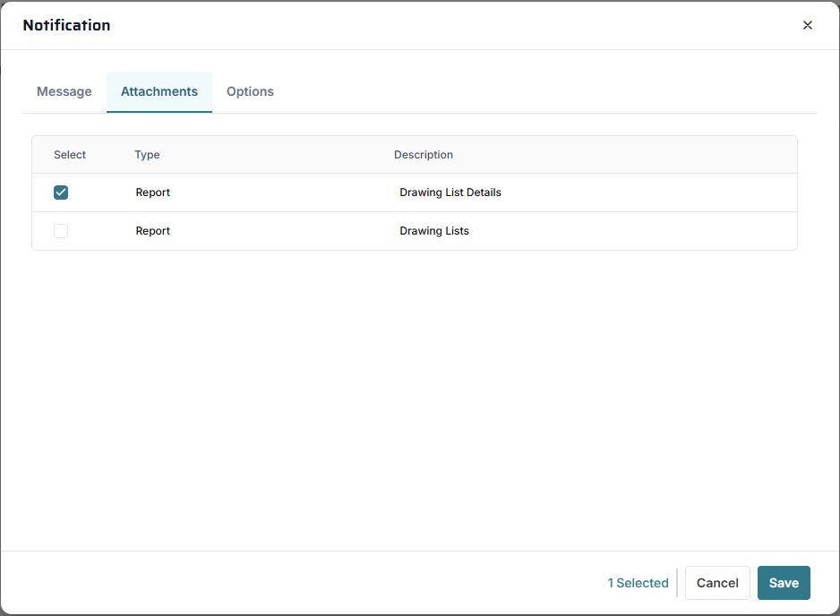Screen dimensions: 840x616
Task: Click the divider beside the 1 Selected label
Action: click(677, 583)
